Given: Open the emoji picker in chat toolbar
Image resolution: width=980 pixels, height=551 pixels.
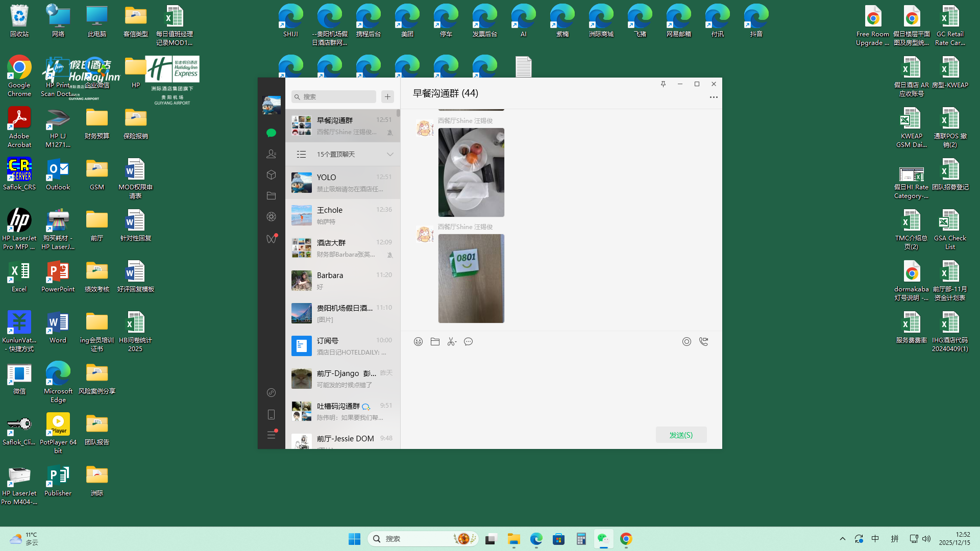Looking at the screenshot, I should pos(418,342).
